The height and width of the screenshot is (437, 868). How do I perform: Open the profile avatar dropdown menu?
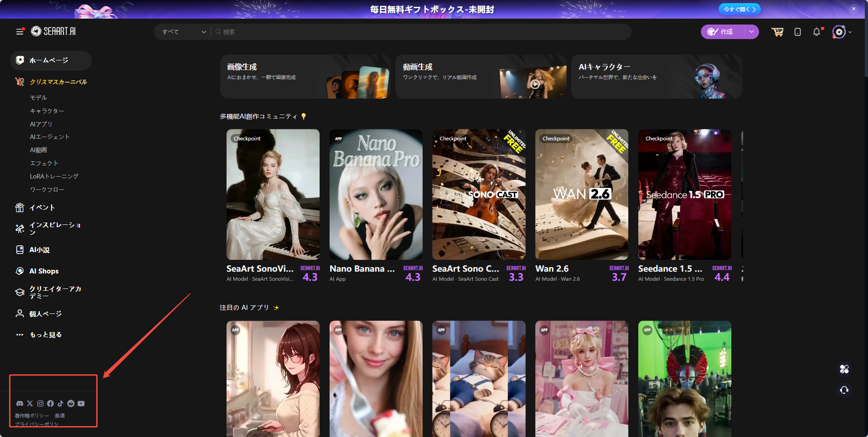coord(841,32)
